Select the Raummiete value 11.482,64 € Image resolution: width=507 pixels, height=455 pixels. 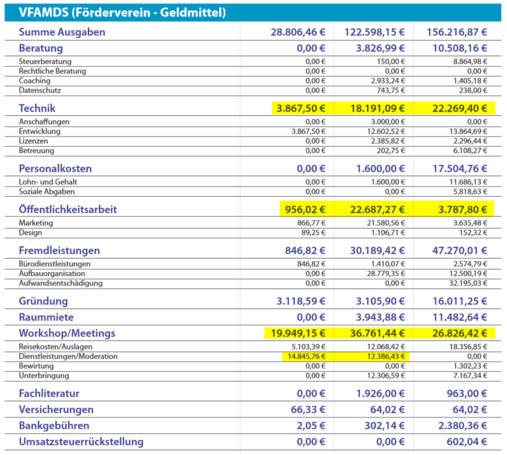pyautogui.click(x=460, y=317)
